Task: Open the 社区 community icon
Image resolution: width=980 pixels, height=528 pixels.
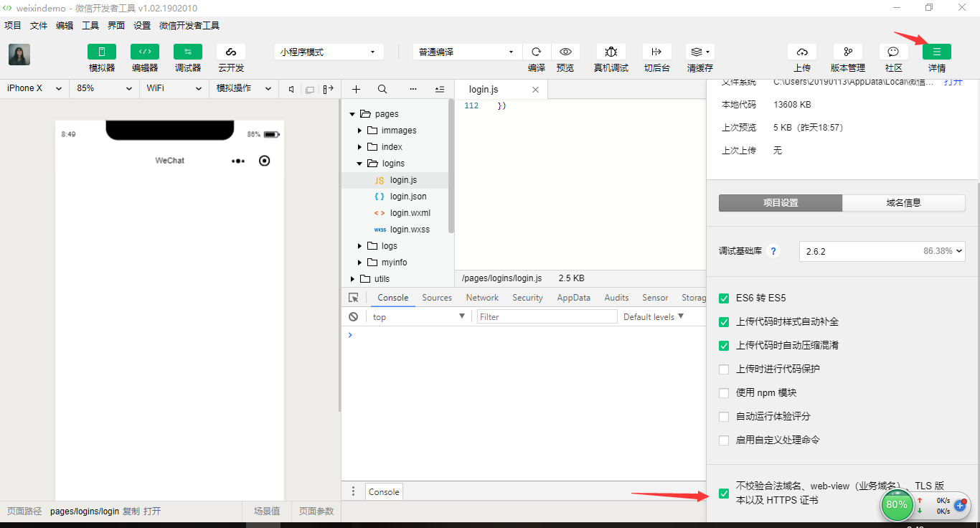Action: 893,52
